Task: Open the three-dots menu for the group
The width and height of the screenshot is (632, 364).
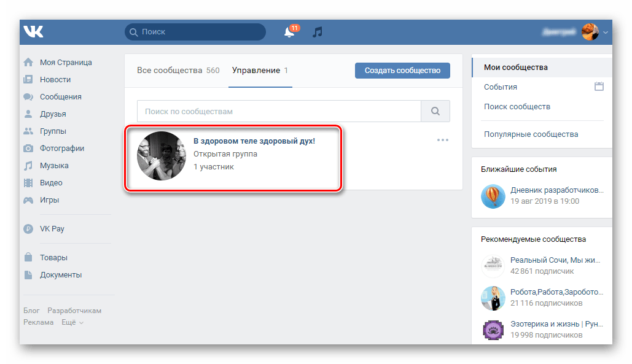Action: 443,140
